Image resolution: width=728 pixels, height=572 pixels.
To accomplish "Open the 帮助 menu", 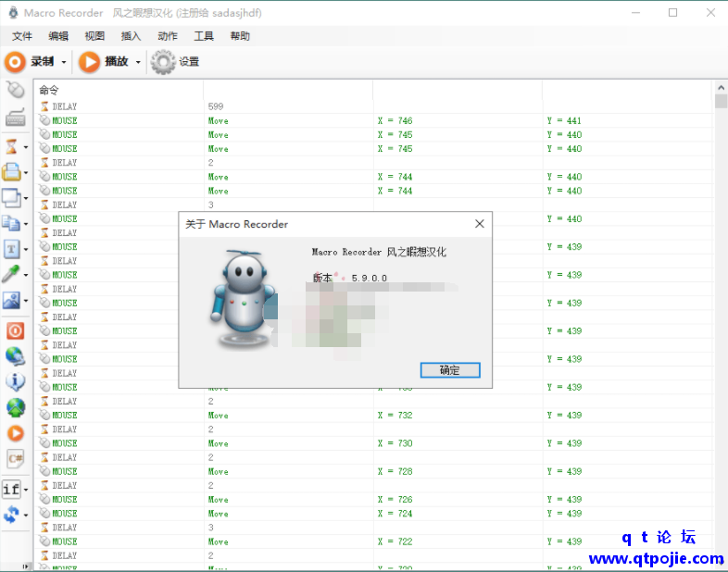I will click(240, 36).
